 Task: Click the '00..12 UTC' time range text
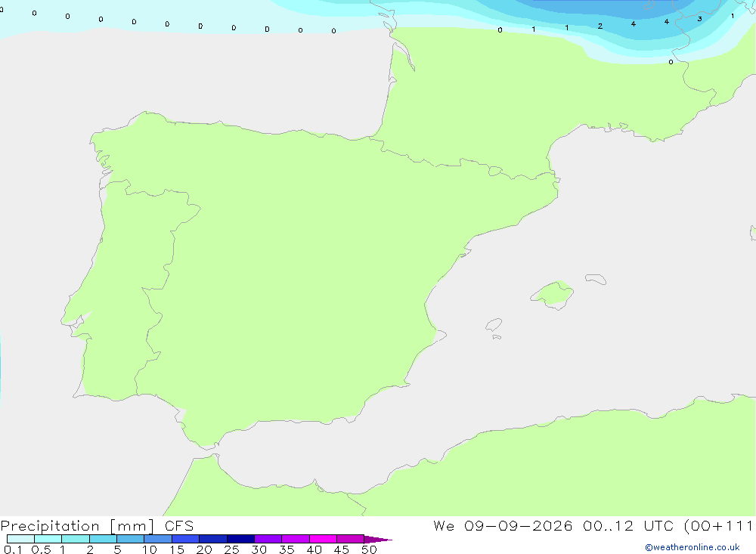(x=627, y=525)
